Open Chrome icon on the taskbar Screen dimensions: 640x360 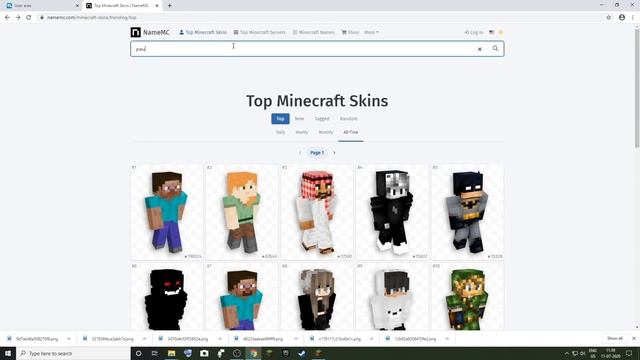point(253,353)
